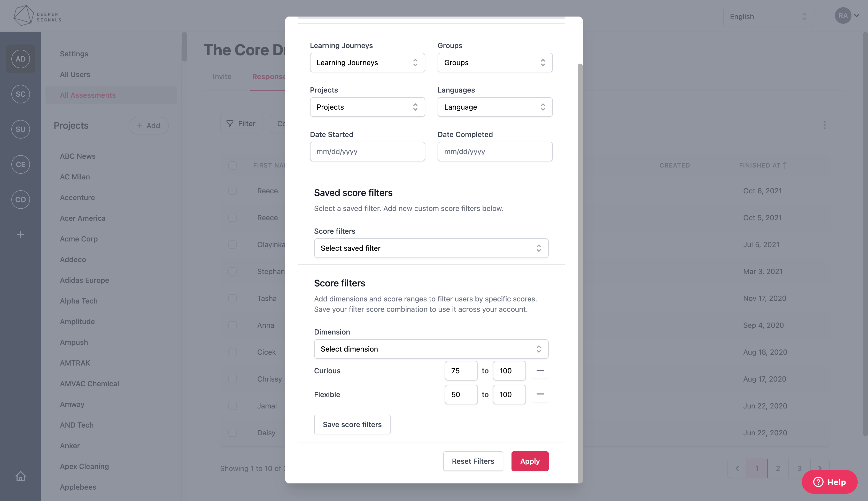Click the plus icon in left rail
This screenshot has width=868, height=501.
point(21,235)
